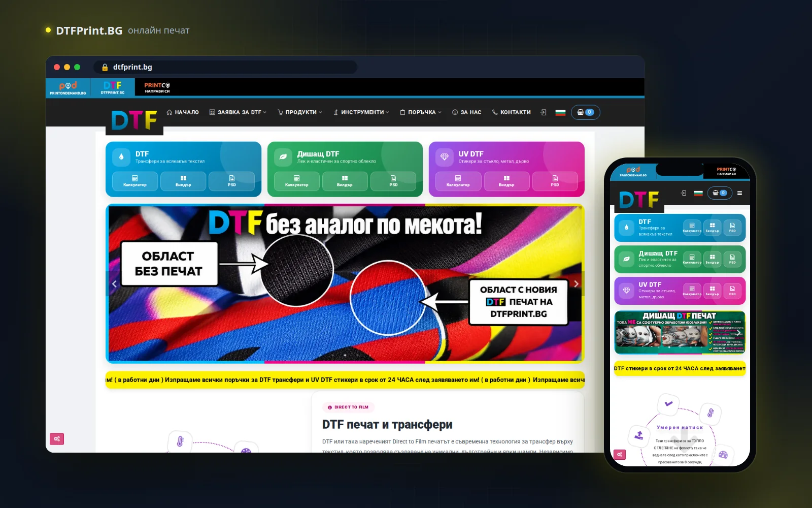Open Калкулатор on the desktop UV DTF card
Image resolution: width=812 pixels, height=508 pixels.
(x=458, y=181)
